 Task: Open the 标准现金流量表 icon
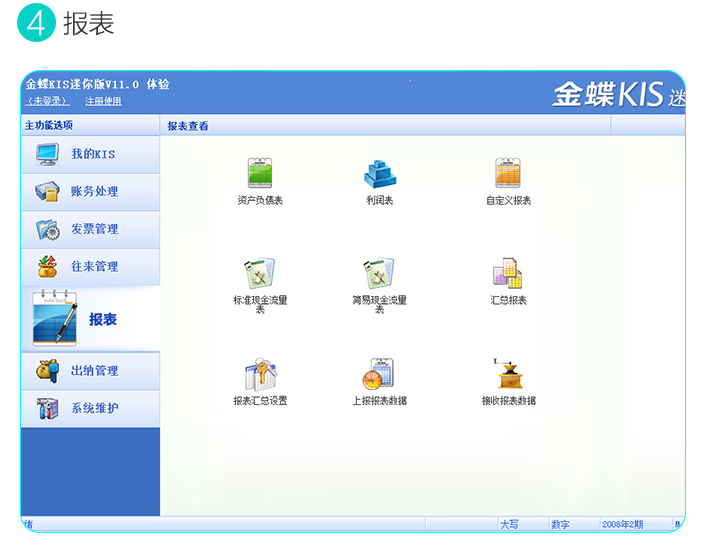tap(260, 275)
